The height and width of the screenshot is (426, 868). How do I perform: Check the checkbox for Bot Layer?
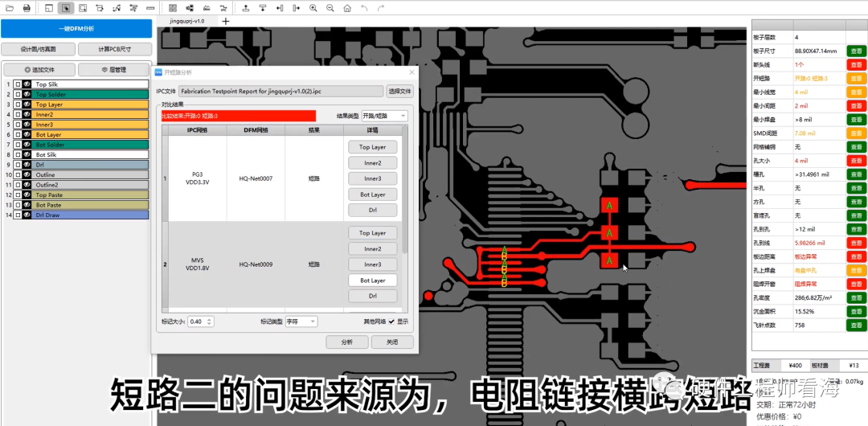tap(18, 135)
